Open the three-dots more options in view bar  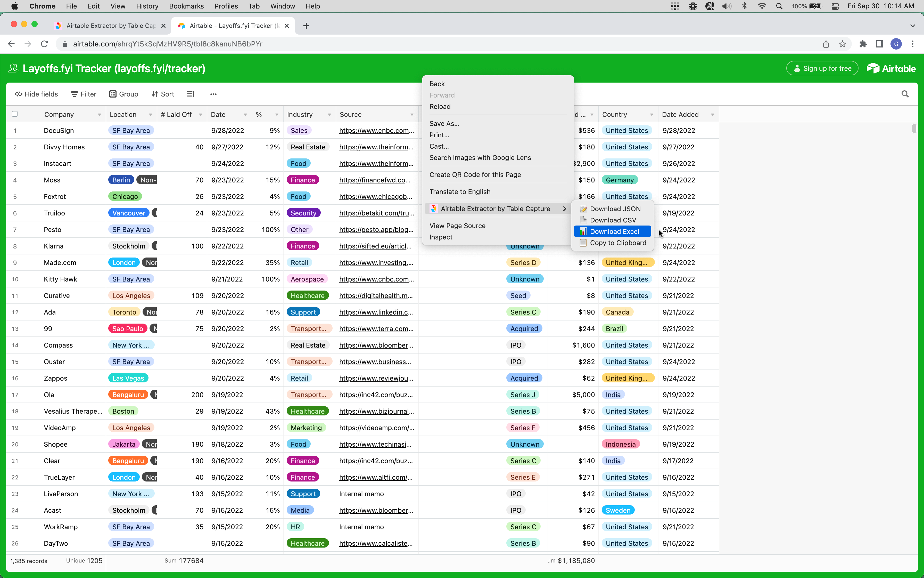tap(213, 94)
